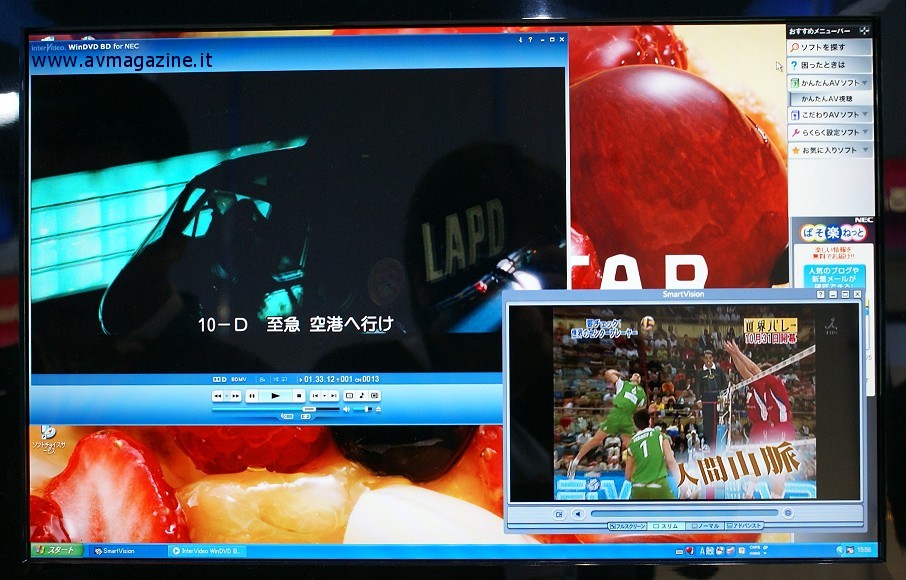Viewport: 906px width, 580px height.
Task: Mute SmartVision with the speaker button
Action: [578, 514]
